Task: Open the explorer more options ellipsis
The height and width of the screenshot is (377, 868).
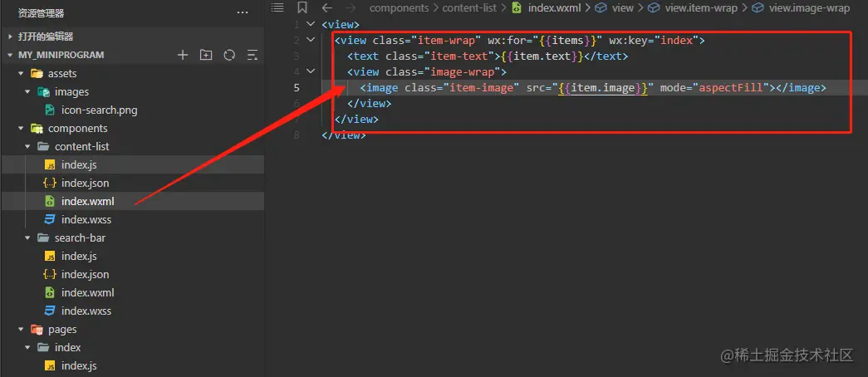Action: pyautogui.click(x=243, y=12)
